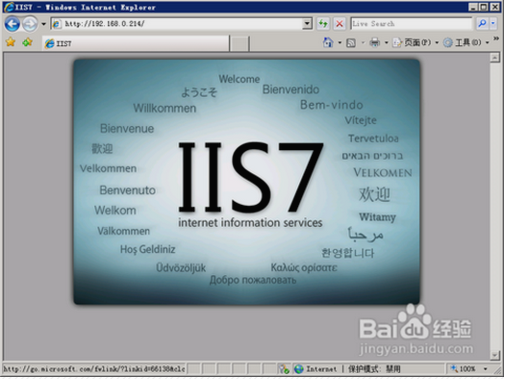Open a new blank tab
Screen dimensions: 515x379
[239, 44]
